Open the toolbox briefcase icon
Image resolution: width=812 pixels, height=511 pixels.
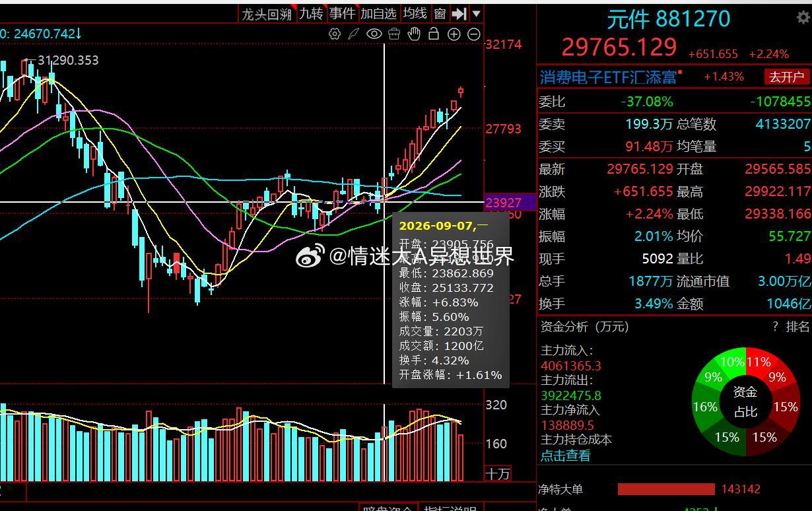(x=394, y=34)
